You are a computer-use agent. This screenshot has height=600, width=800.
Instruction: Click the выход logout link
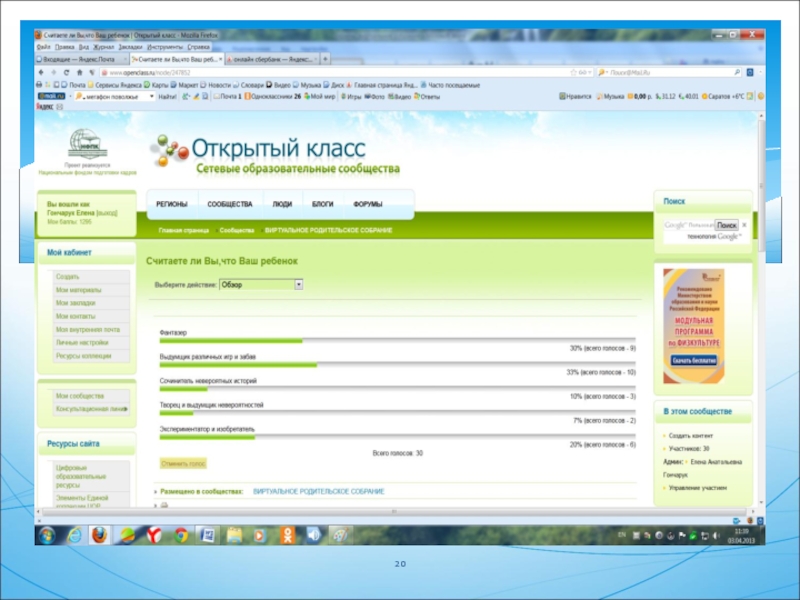coord(107,213)
